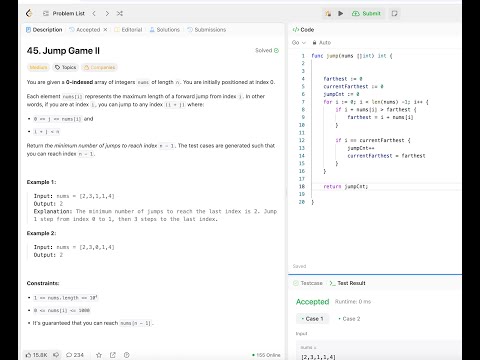Click the 155 Online indicator

pyautogui.click(x=266, y=355)
